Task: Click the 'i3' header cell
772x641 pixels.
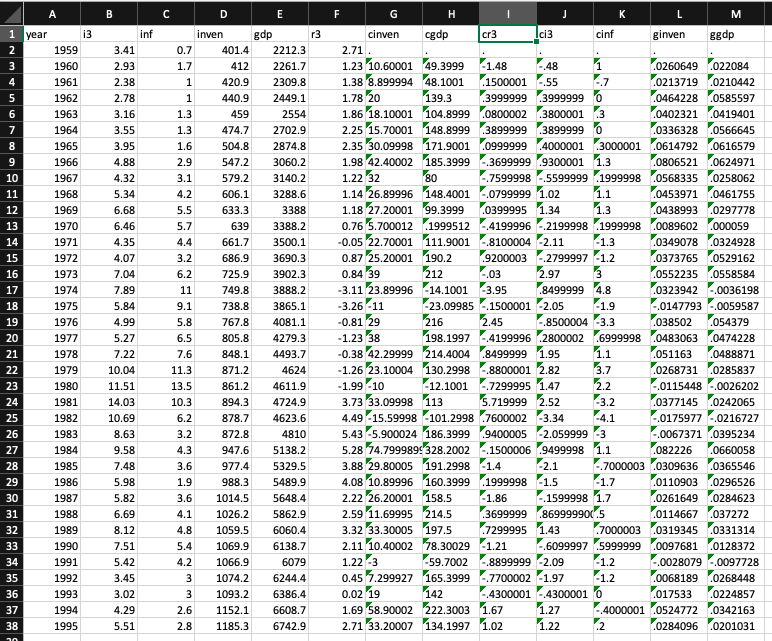Action: click(109, 34)
